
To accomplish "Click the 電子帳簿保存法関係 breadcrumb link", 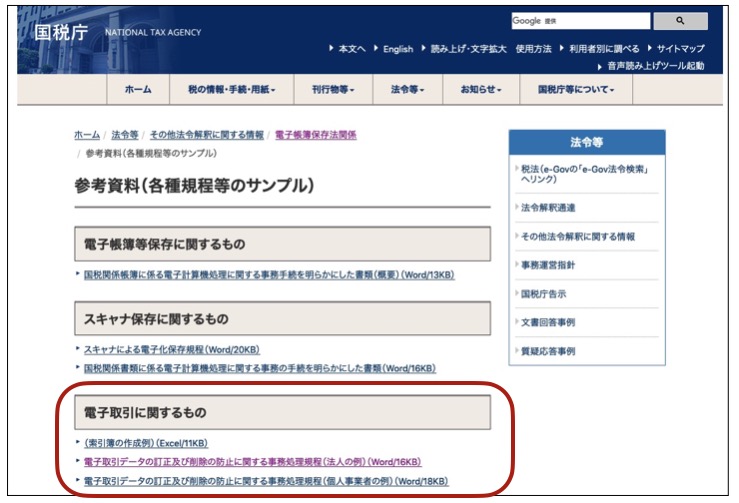I will [315, 134].
